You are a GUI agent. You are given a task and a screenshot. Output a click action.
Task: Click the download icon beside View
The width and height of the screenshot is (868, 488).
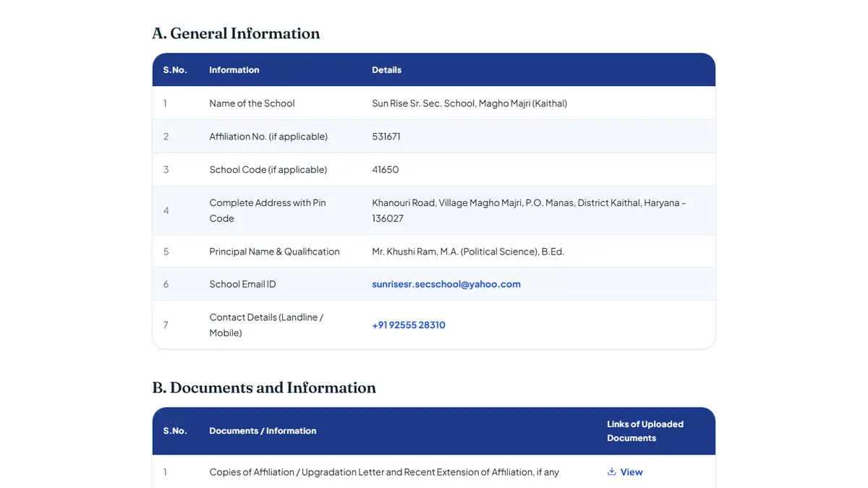pyautogui.click(x=611, y=471)
